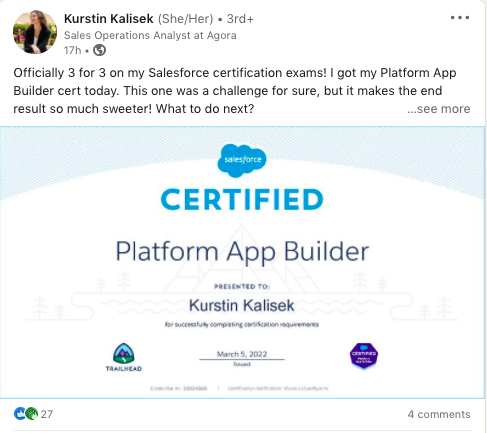Click the like reaction icon
Image resolution: width=487 pixels, height=433 pixels.
20,414
